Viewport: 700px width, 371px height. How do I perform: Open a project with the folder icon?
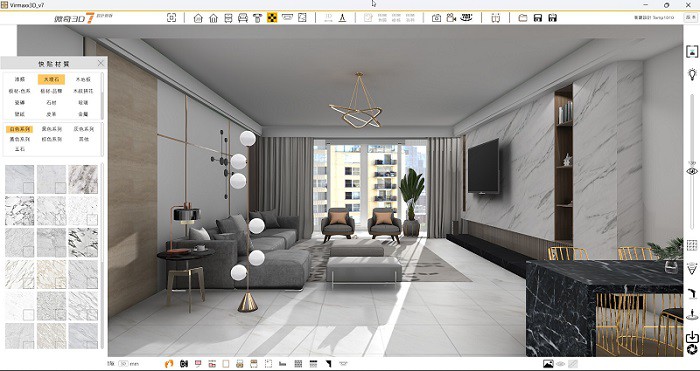click(x=523, y=18)
